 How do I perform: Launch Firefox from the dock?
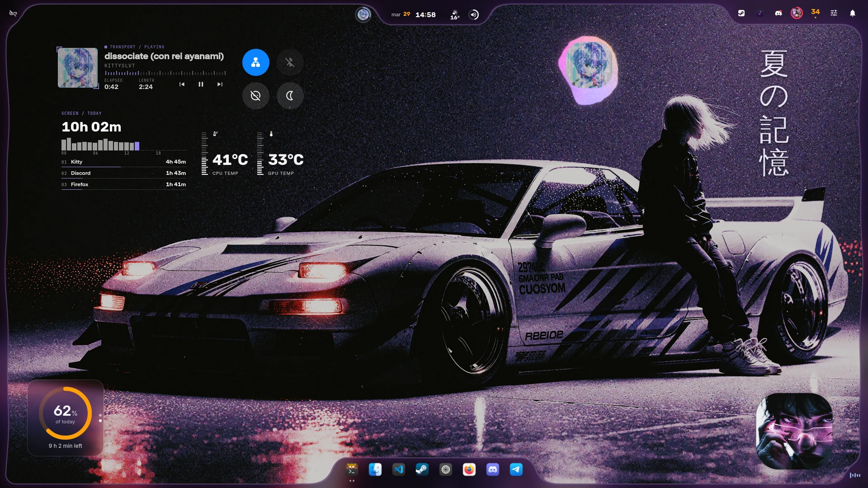469,470
